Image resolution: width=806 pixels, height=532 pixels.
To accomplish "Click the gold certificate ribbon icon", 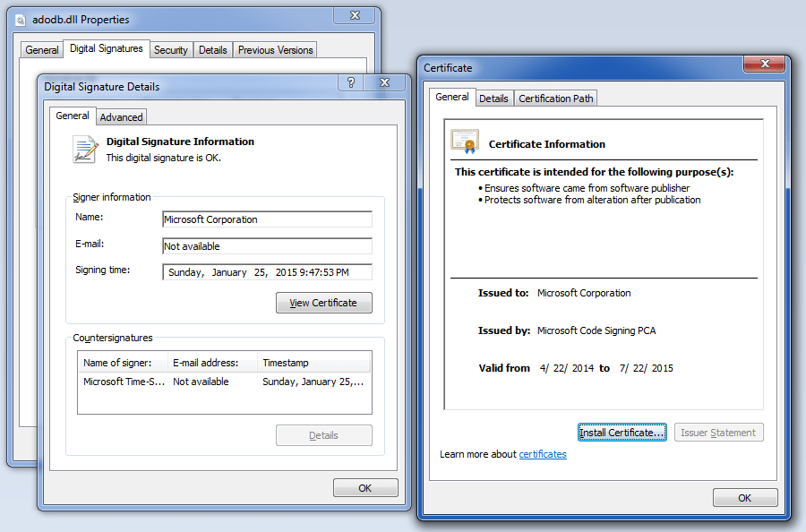I will (x=465, y=141).
